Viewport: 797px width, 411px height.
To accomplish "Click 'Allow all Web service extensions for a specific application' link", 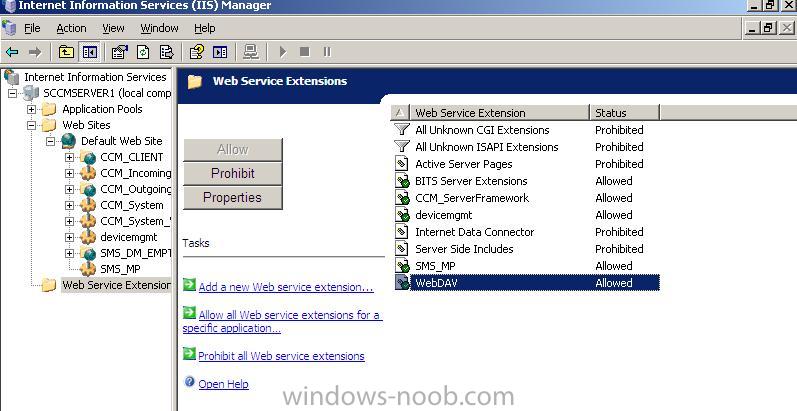I will point(283,322).
